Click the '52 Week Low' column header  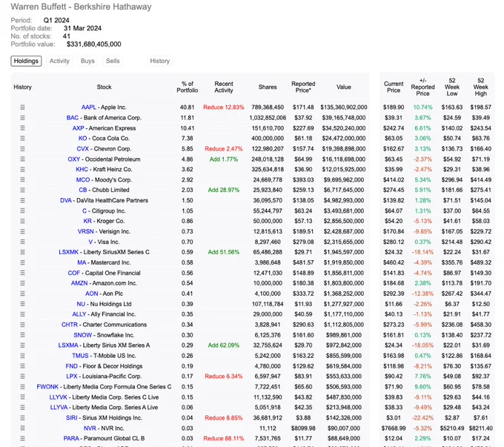[x=452, y=87]
